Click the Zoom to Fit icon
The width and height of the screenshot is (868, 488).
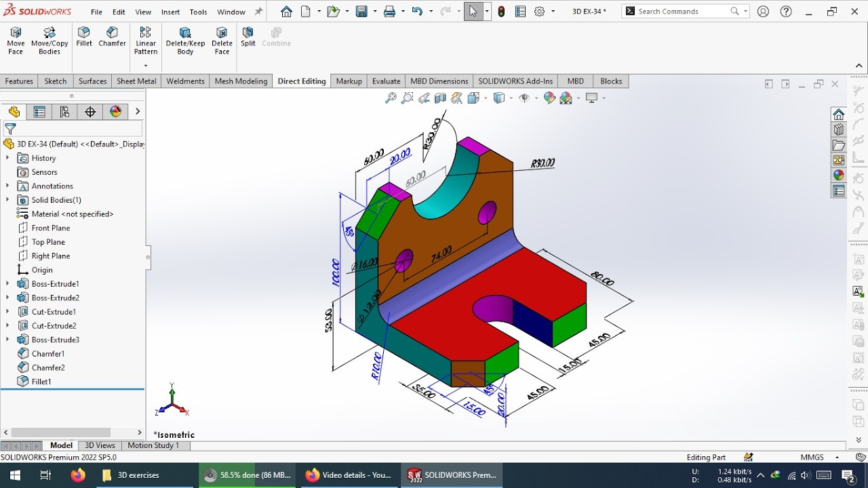(391, 98)
